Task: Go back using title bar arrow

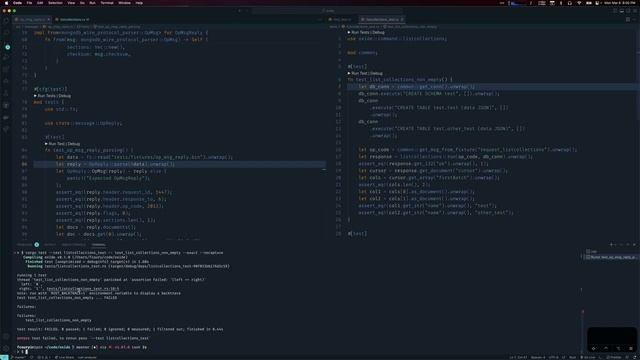Action: (x=240, y=11)
